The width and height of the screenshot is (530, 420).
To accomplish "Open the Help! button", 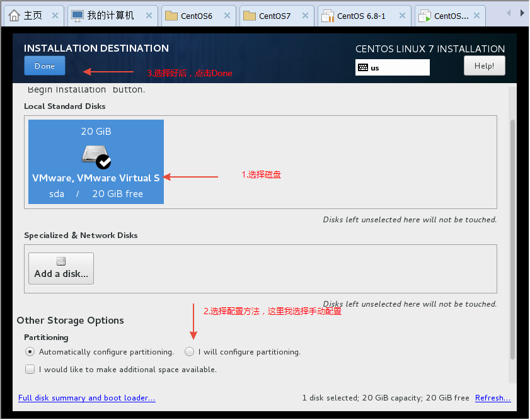I will pos(484,66).
